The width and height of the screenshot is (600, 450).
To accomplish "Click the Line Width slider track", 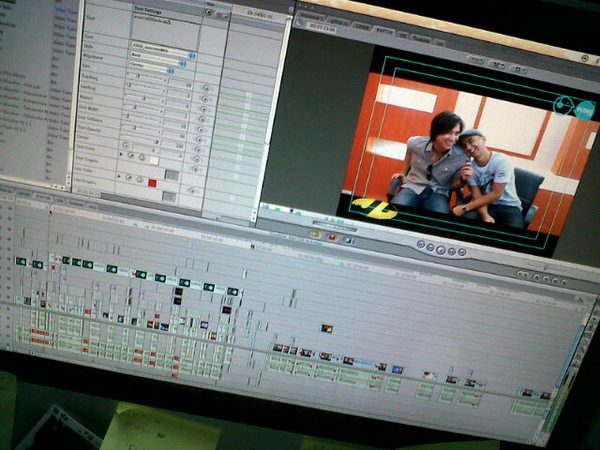I will (x=142, y=119).
